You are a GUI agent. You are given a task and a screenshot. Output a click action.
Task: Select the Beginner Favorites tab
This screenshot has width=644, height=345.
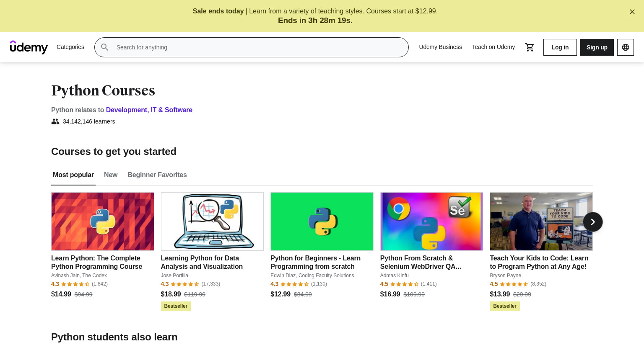pyautogui.click(x=157, y=175)
